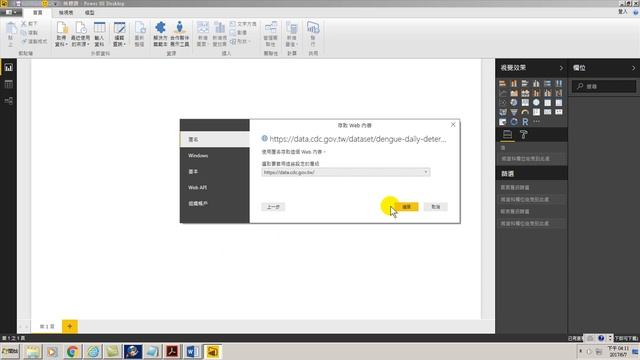This screenshot has height=360, width=640.
Task: Select the Stacked column chart visual
Action: coord(514,84)
